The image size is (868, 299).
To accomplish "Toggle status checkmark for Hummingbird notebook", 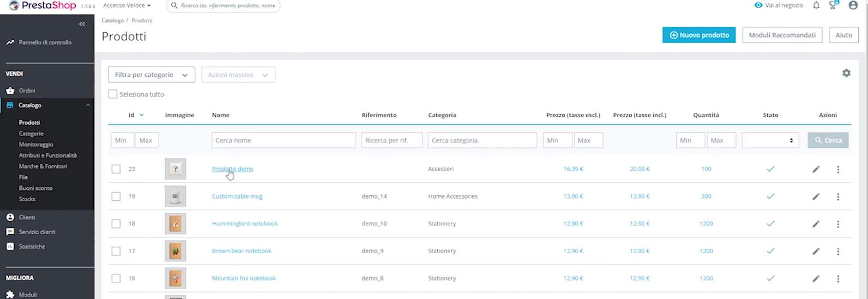I will click(770, 224).
